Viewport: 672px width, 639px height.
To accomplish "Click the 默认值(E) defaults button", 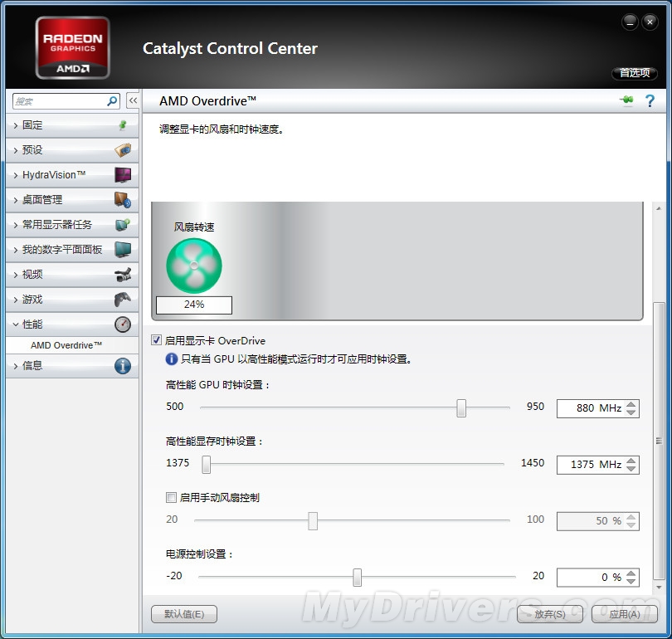I will click(184, 614).
